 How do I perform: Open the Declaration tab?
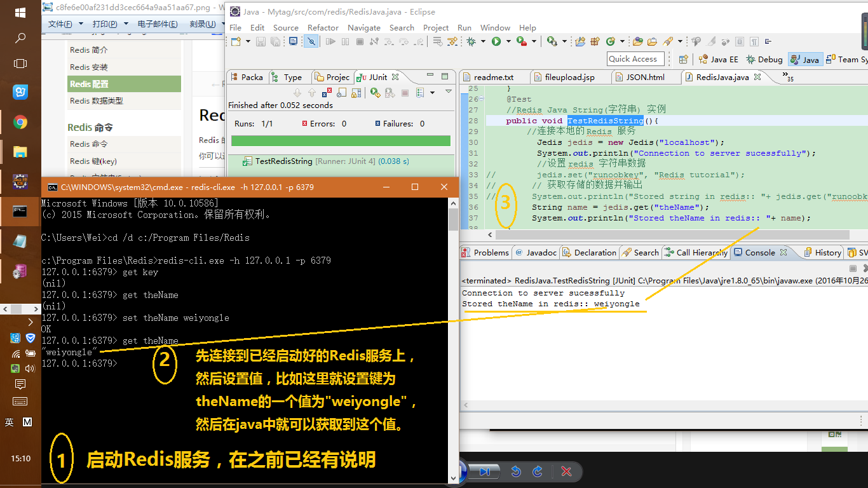[589, 252]
